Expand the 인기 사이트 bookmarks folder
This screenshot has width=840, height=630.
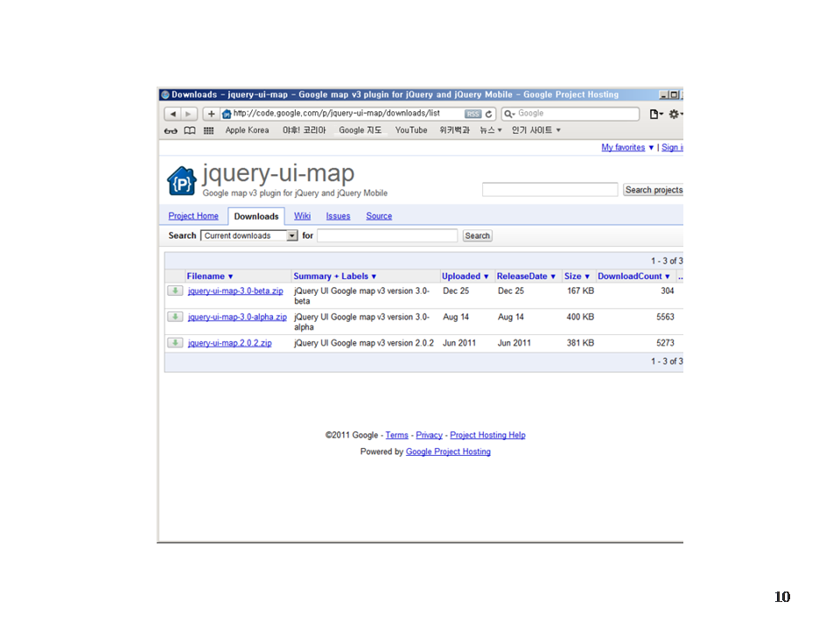pyautogui.click(x=535, y=130)
